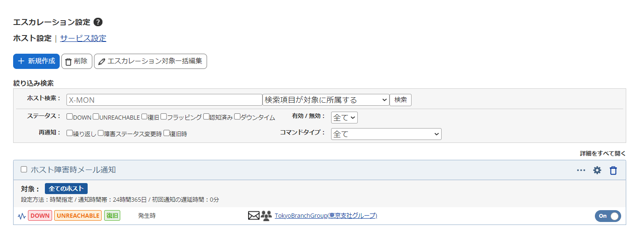644x241 pixels.
Task: Click the mail envelope notification icon
Action: 253,216
